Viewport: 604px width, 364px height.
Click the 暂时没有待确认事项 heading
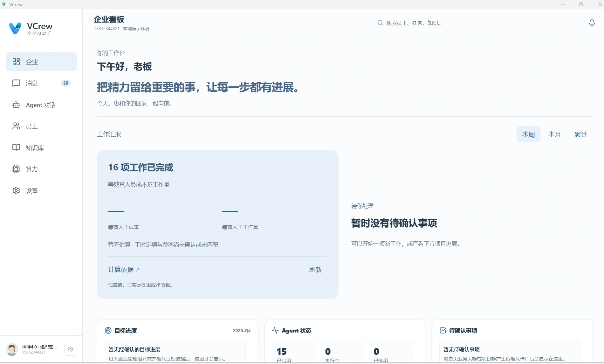tap(394, 223)
